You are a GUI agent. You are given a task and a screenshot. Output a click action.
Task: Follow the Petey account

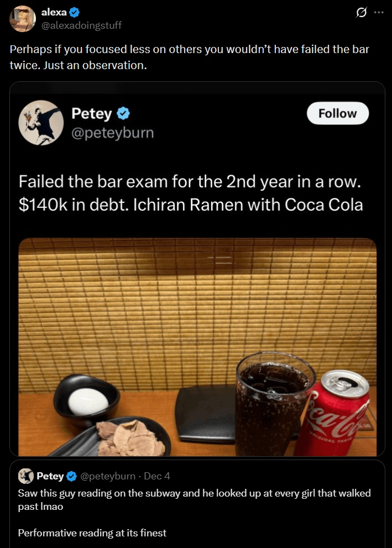337,113
